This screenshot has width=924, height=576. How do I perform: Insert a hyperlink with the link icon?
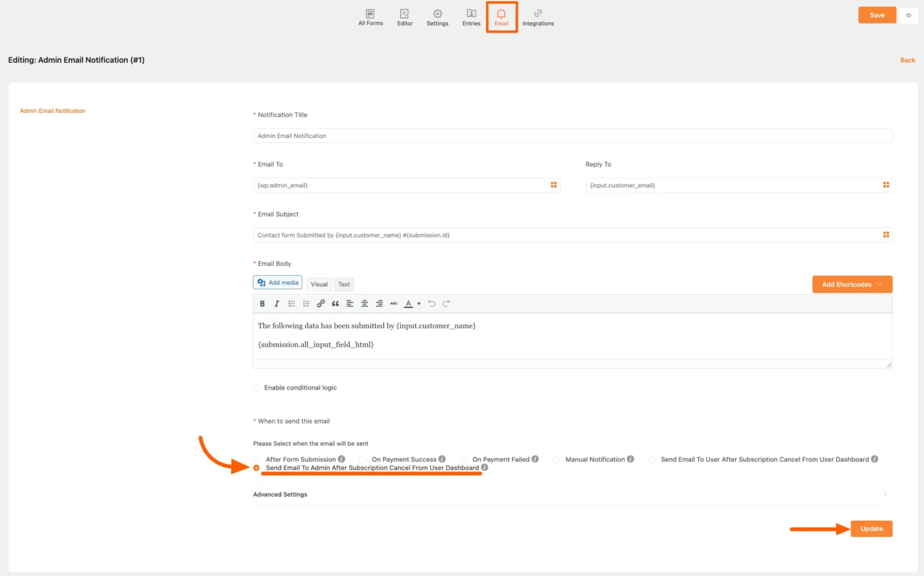321,303
